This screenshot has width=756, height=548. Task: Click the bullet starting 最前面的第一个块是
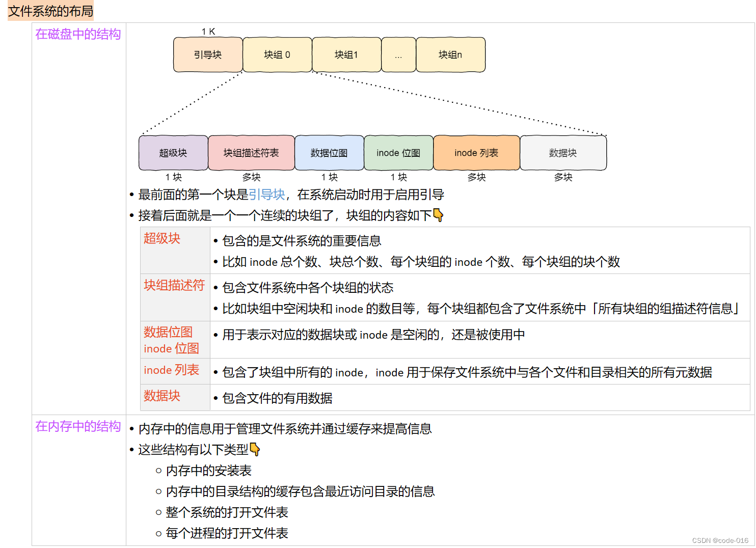click(x=291, y=195)
